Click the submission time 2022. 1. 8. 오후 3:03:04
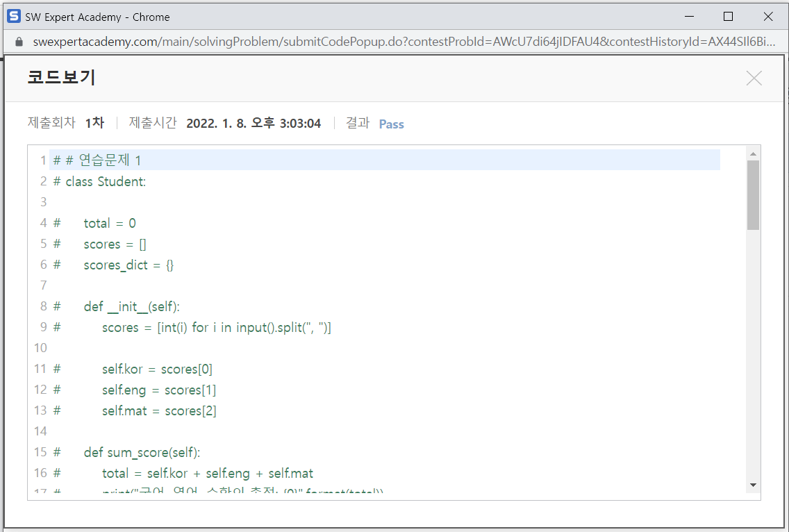Image resolution: width=789 pixels, height=532 pixels. click(254, 124)
